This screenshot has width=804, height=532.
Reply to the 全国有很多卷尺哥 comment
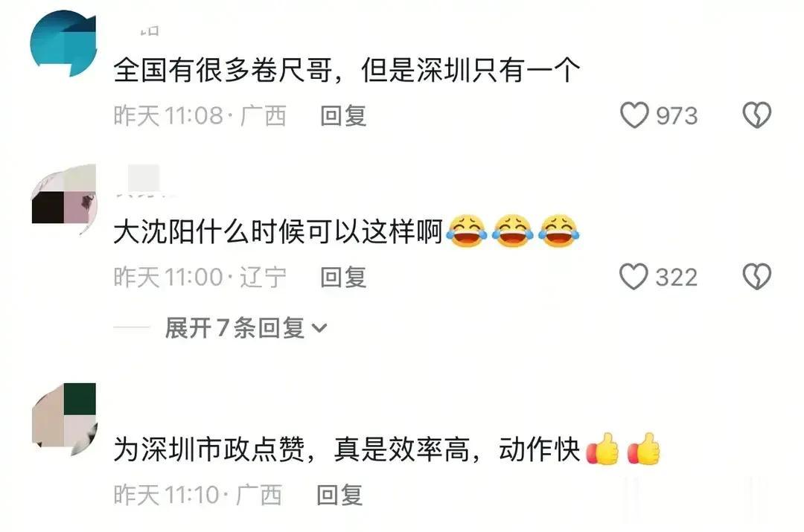point(343,116)
